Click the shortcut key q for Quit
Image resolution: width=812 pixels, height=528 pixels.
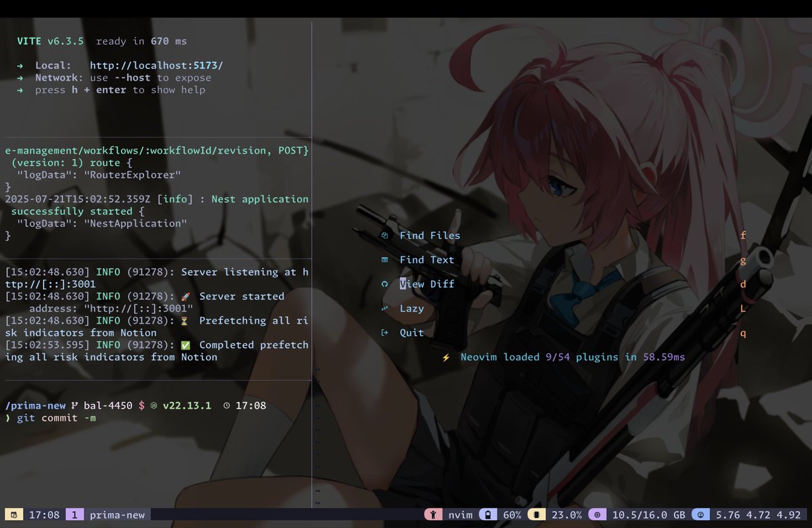tap(743, 333)
